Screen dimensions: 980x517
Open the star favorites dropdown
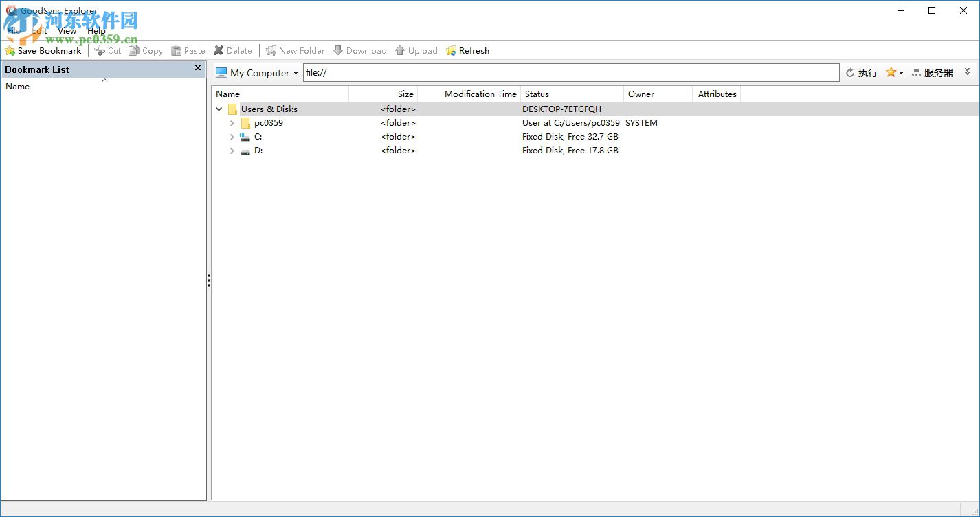point(894,72)
